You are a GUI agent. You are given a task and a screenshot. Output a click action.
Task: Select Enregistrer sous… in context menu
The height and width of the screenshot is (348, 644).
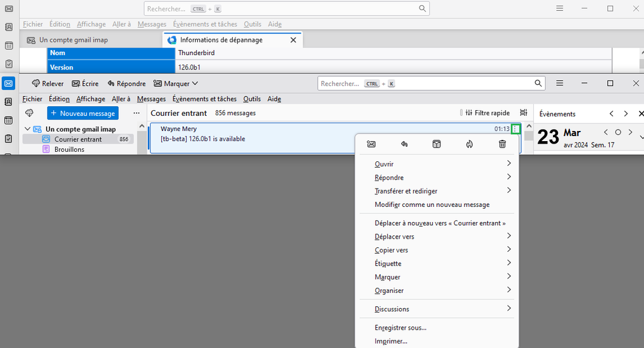(400, 328)
